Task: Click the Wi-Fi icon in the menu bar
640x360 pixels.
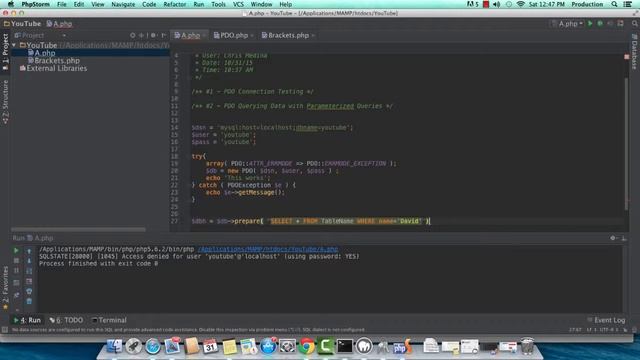Action: [x=520, y=4]
